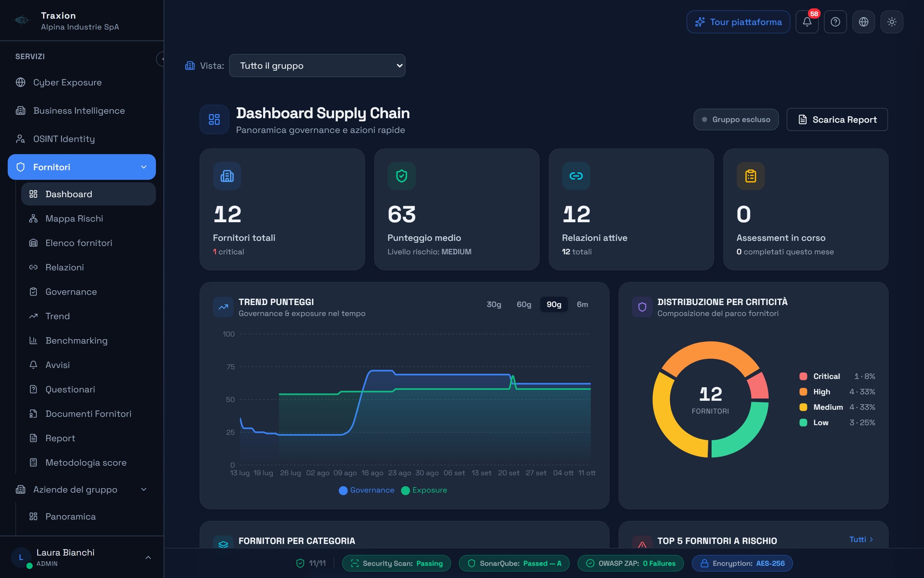The image size is (924, 578).
Task: Click the Assessment in corso clipboard icon
Action: point(751,176)
